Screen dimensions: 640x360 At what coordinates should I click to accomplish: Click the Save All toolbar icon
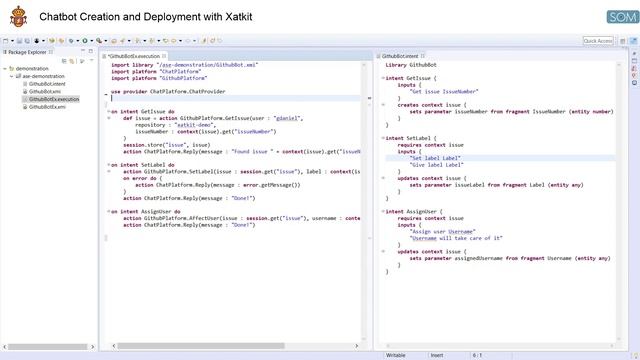27,41
